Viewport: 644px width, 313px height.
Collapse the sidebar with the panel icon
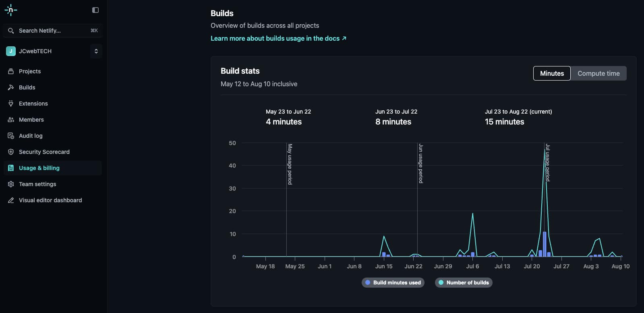coord(95,10)
